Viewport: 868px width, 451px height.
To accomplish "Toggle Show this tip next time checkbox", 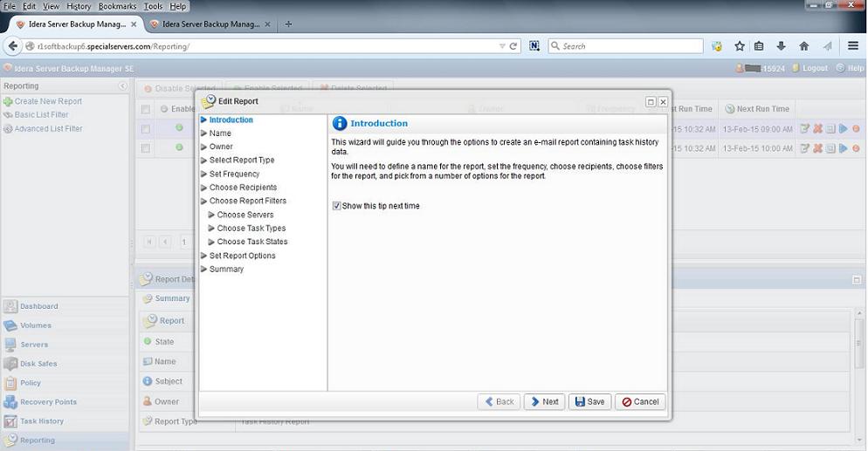I will point(336,206).
